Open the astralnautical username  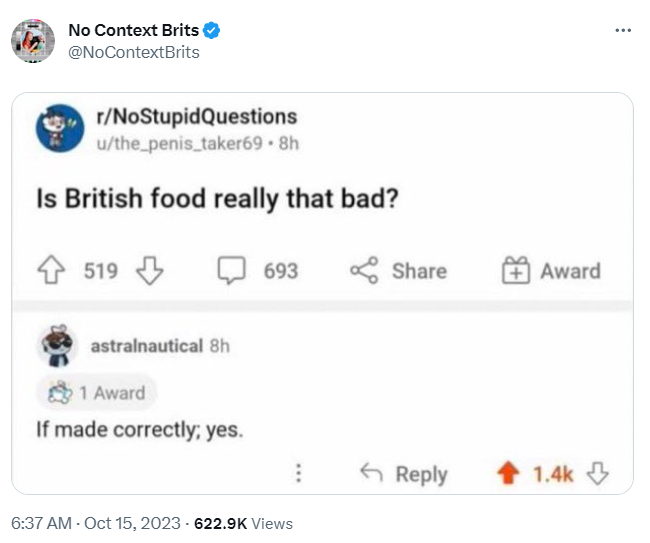tap(147, 346)
